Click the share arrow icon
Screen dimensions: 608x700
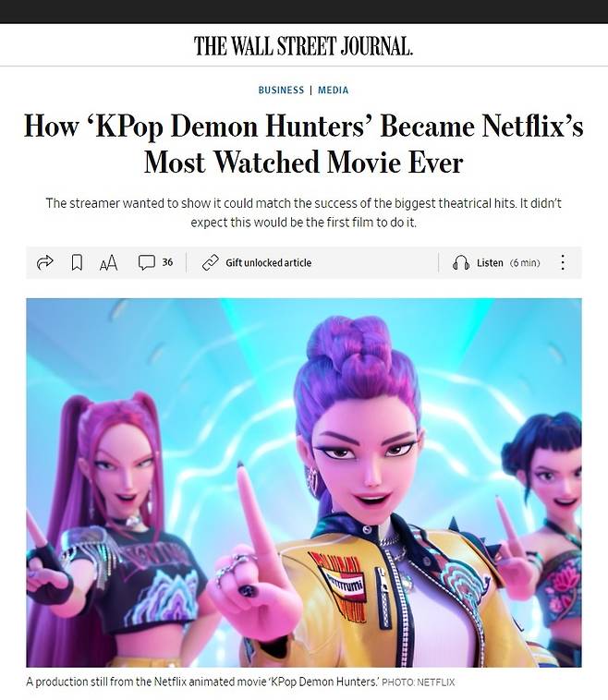(x=44, y=262)
